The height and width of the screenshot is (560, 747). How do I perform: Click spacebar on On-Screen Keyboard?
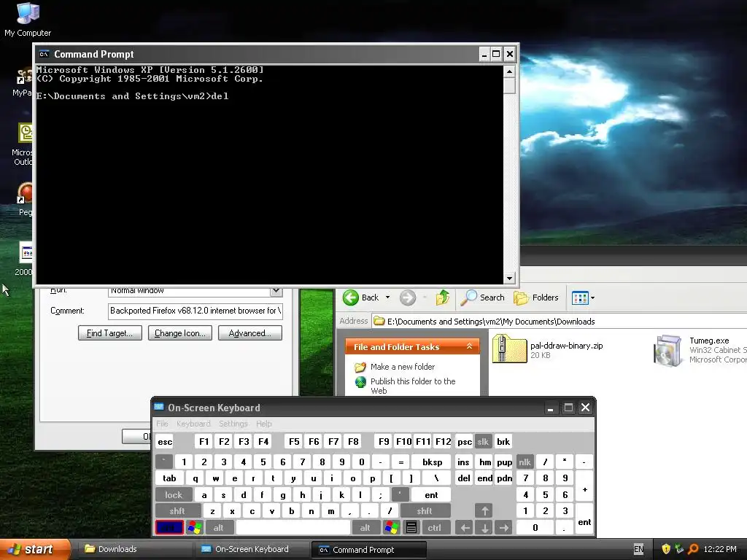pyautogui.click(x=293, y=528)
